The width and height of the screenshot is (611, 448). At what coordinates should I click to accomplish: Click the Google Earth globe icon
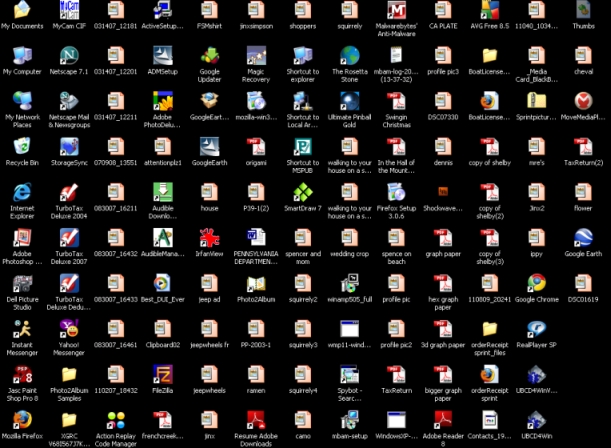pyautogui.click(x=583, y=238)
